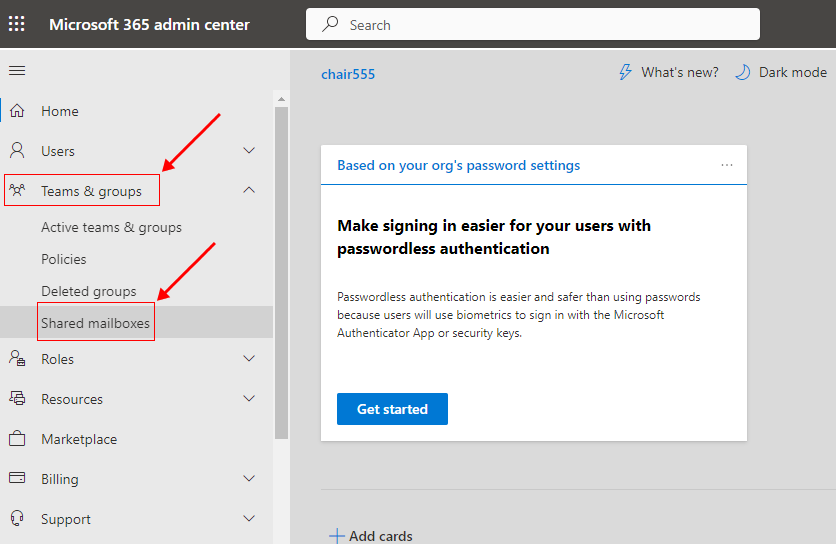Expand the Roles section chevron
The height and width of the screenshot is (544, 836).
[x=249, y=359]
